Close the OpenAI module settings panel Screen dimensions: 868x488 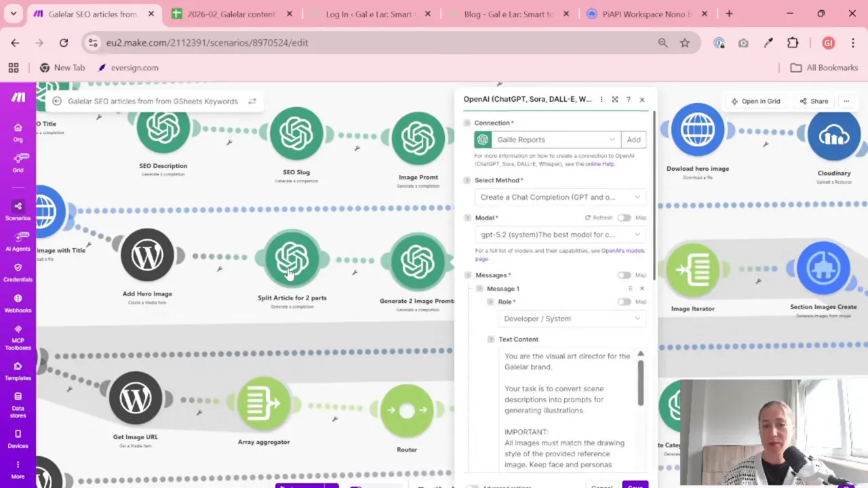click(x=642, y=100)
